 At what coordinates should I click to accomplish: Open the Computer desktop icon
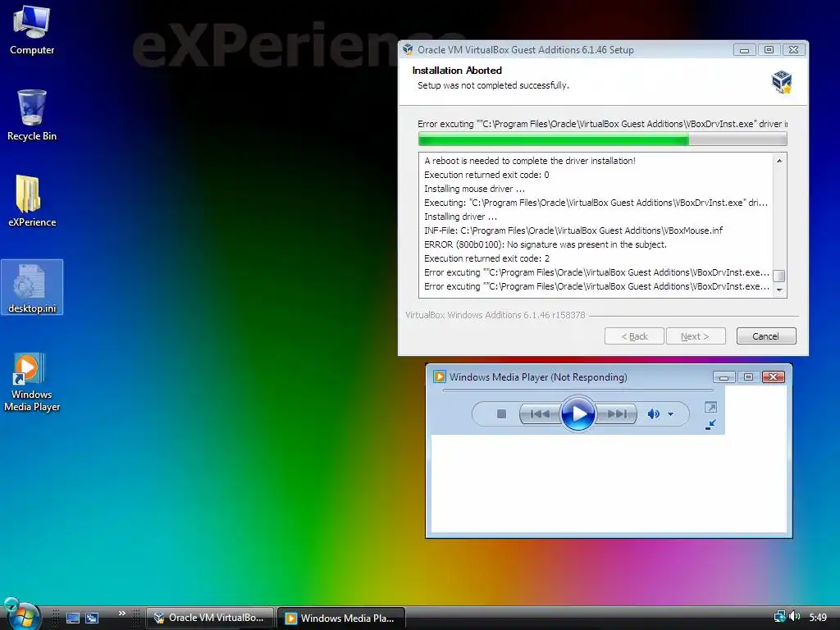pyautogui.click(x=32, y=30)
